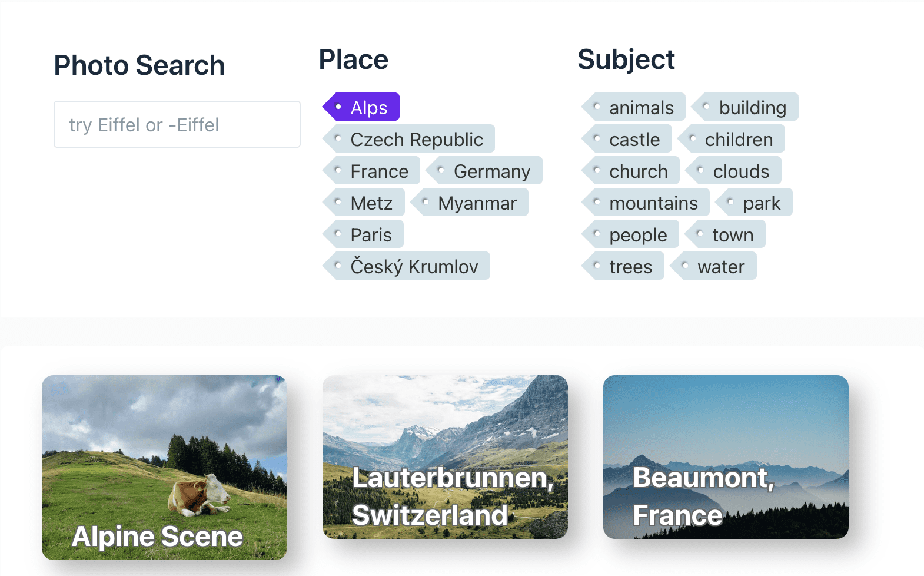Filter by church subject tag

pos(630,171)
